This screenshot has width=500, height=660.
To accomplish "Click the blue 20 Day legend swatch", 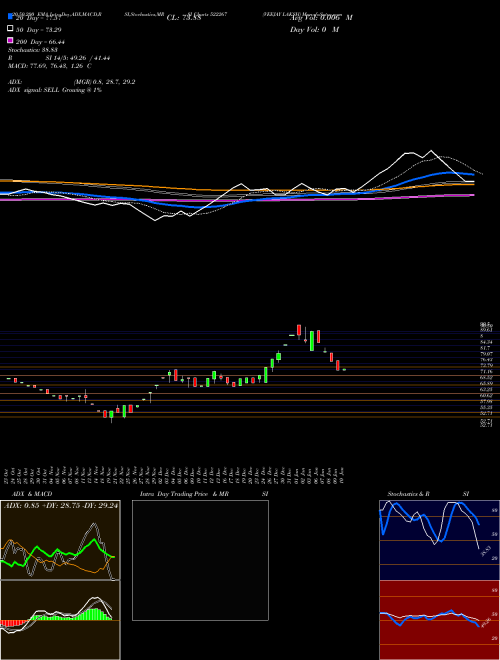I will click(x=10, y=16).
